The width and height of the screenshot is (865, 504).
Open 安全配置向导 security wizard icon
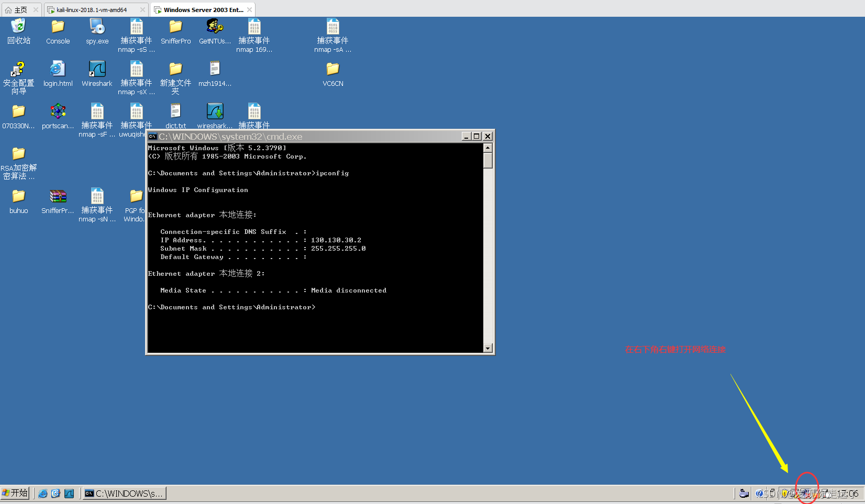click(x=19, y=77)
